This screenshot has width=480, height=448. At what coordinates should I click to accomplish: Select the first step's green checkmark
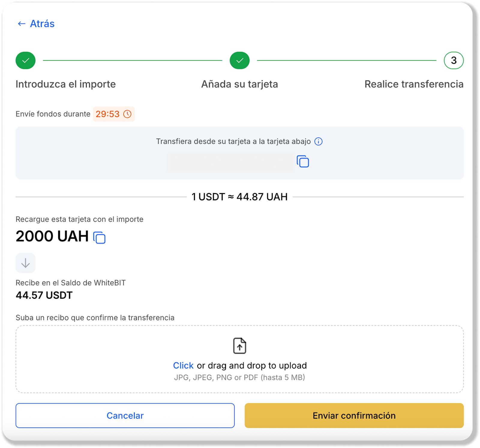point(25,60)
